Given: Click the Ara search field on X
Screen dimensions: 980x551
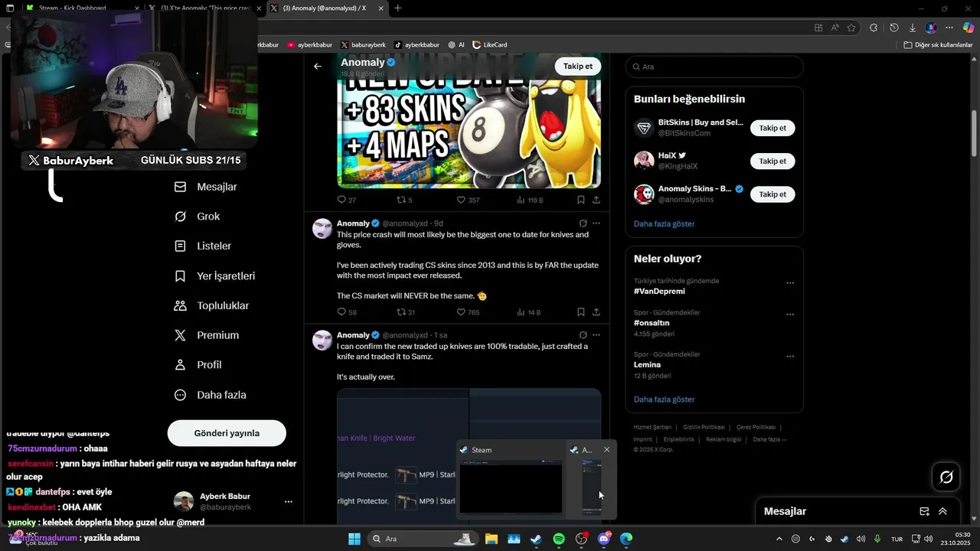Looking at the screenshot, I should pyautogui.click(x=714, y=67).
